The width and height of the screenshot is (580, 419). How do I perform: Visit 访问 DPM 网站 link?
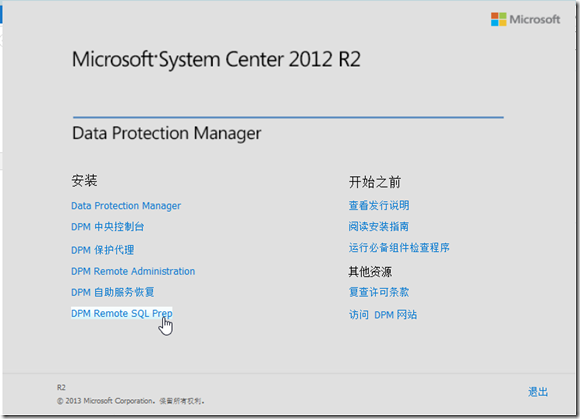(383, 315)
